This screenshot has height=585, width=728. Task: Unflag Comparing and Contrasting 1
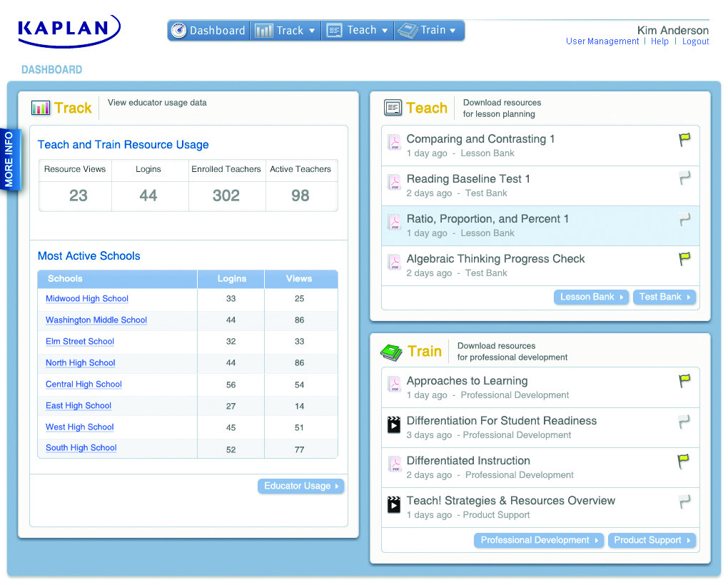(x=684, y=140)
